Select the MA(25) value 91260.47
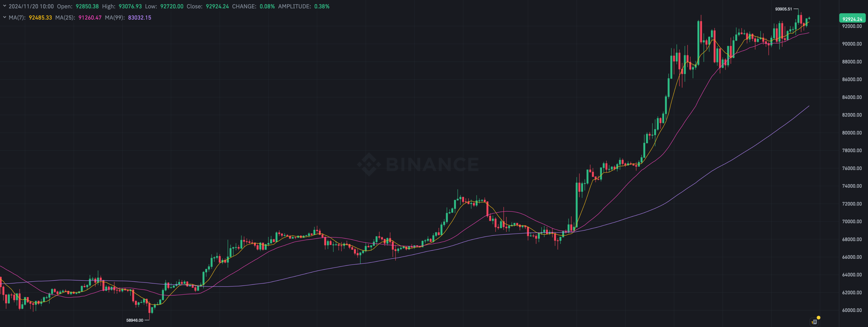 pyautogui.click(x=90, y=17)
